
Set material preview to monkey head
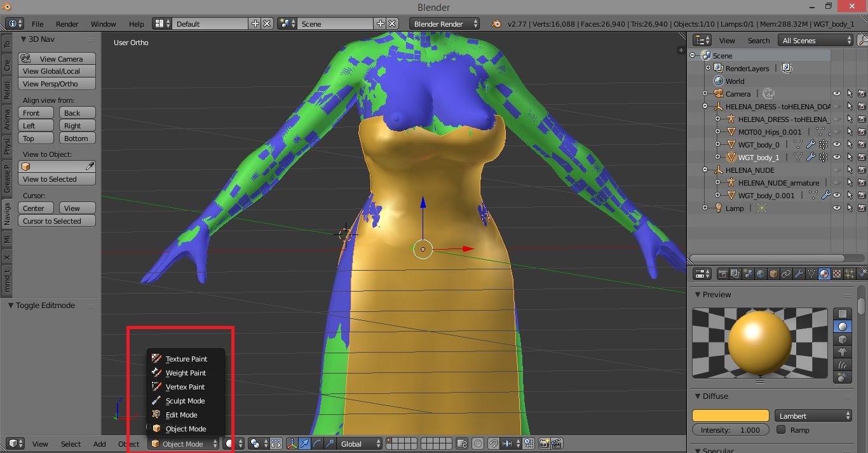pos(843,352)
